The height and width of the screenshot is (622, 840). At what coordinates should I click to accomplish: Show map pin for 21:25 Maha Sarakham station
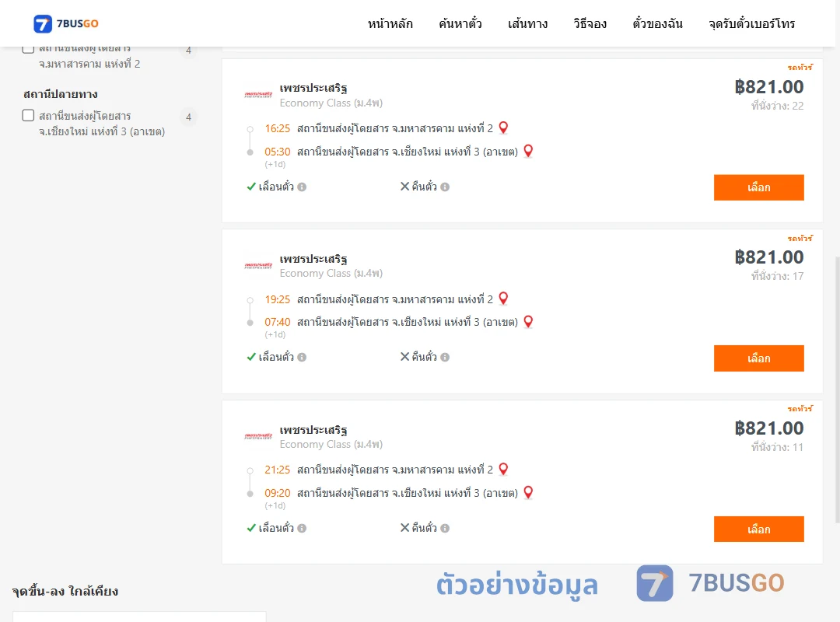pos(503,470)
